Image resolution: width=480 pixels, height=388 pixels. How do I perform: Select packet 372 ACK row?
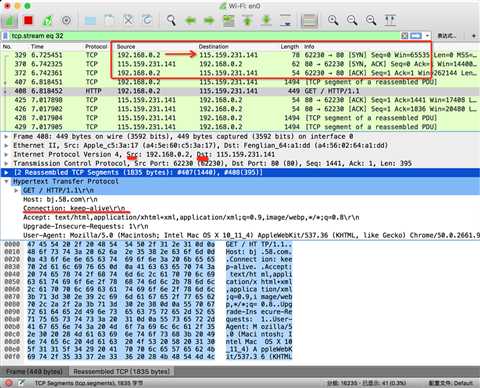(x=240, y=73)
